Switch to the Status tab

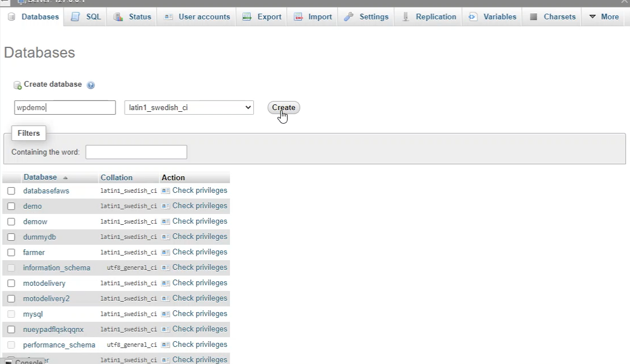(140, 17)
